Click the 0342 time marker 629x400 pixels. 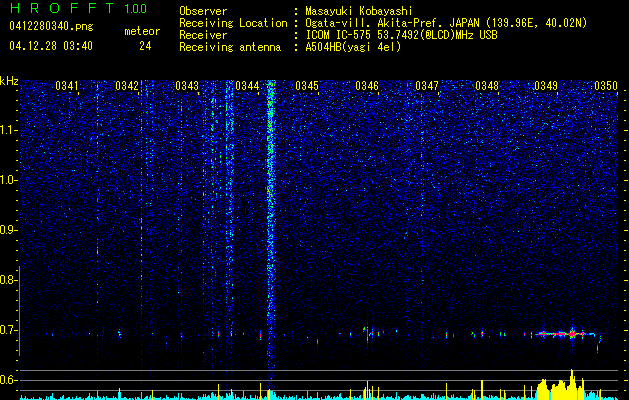127,85
